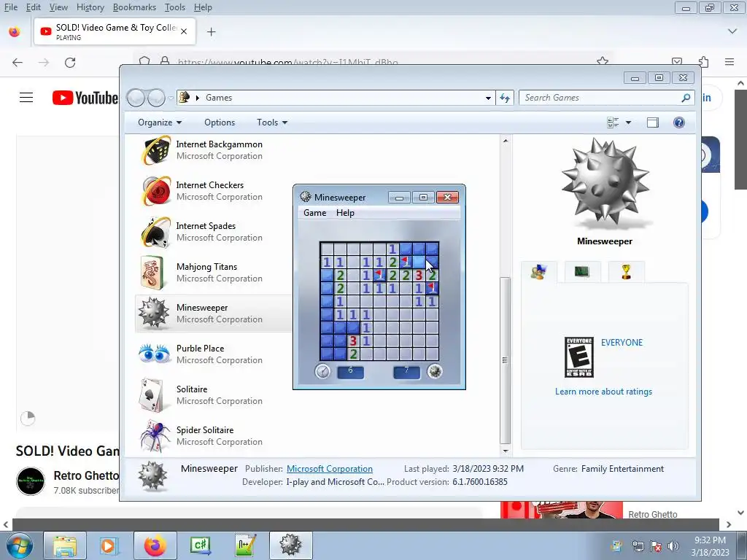Screen dimensions: 747x560
Task: Click the Games list vertical scrollbar
Action: coord(505,360)
